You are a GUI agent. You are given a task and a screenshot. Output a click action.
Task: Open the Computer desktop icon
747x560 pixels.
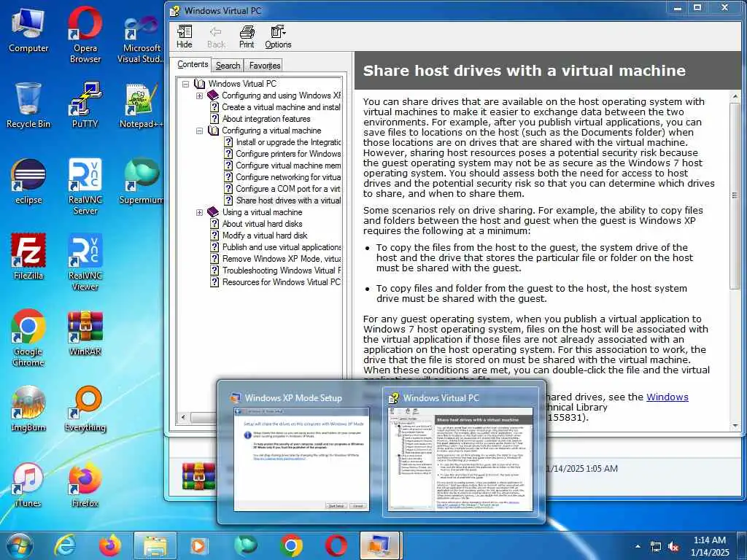28,31
